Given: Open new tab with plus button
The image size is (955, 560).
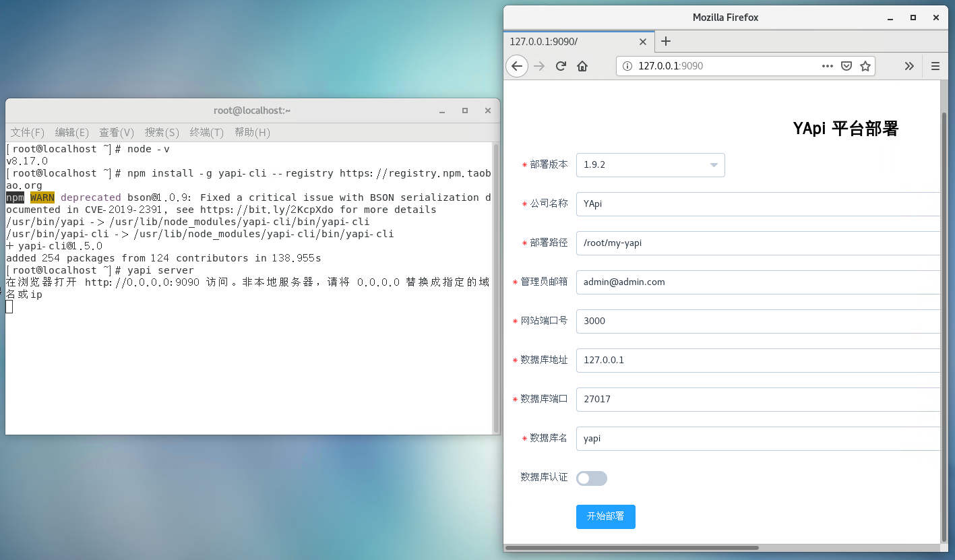Looking at the screenshot, I should click(x=666, y=41).
